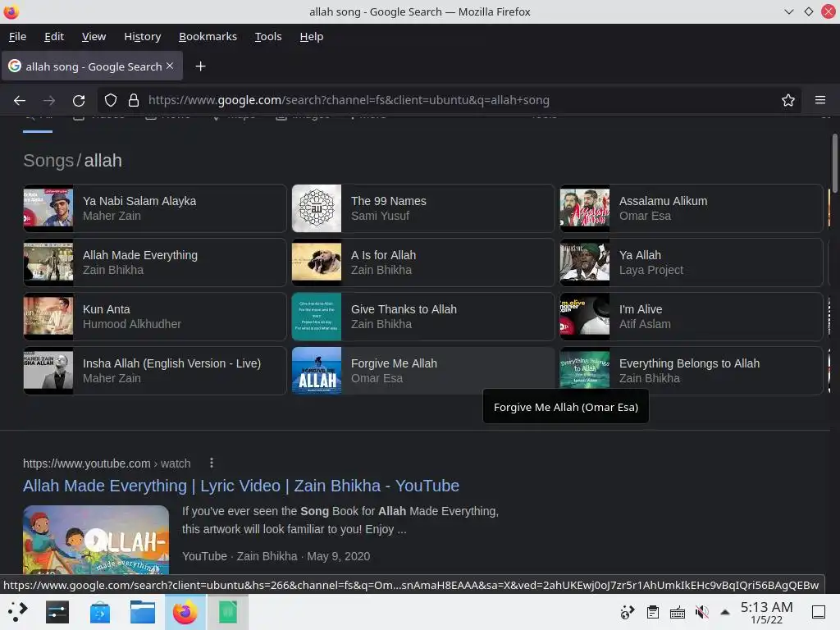Screen dimensions: 840x630
Task: Open the Help menu
Action: point(311,36)
